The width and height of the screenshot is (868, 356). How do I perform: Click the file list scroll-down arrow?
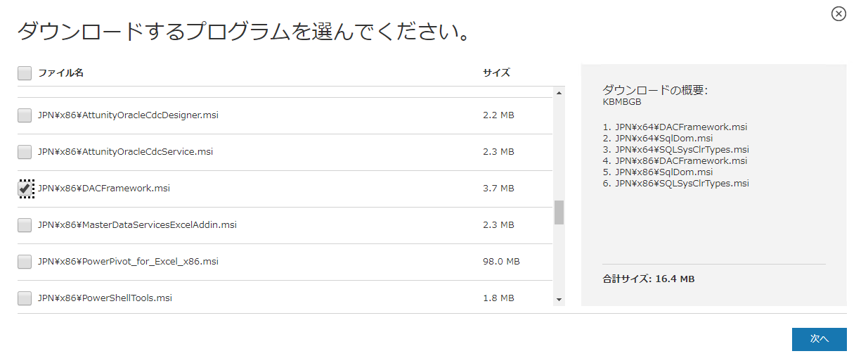click(x=559, y=300)
